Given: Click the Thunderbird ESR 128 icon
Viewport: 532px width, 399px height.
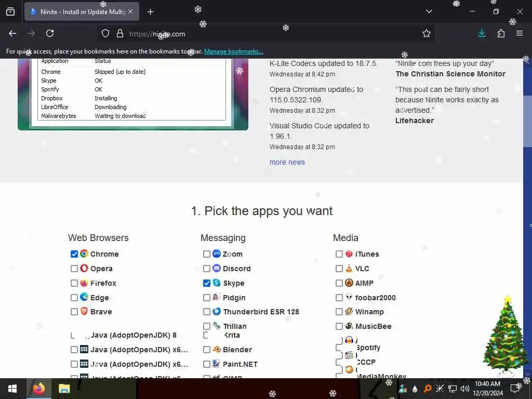Looking at the screenshot, I should click(x=217, y=312).
